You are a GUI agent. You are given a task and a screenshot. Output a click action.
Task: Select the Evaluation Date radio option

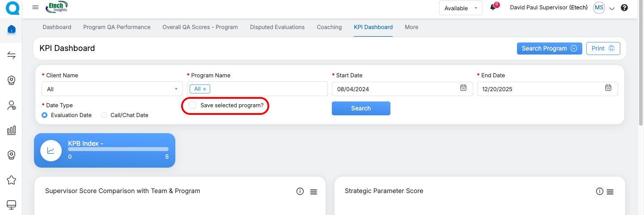[45, 115]
